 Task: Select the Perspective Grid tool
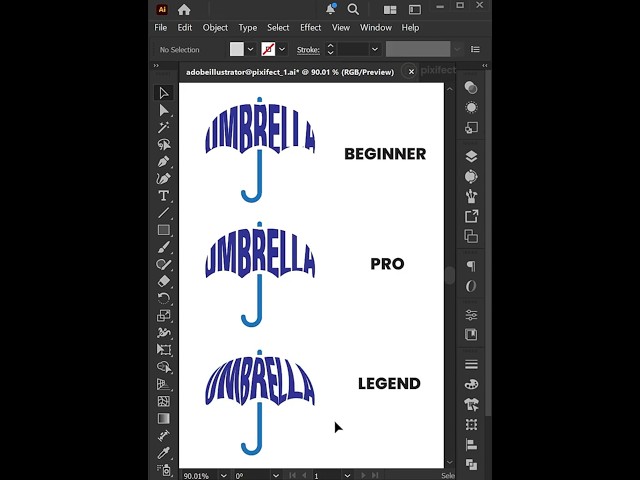pos(164,384)
